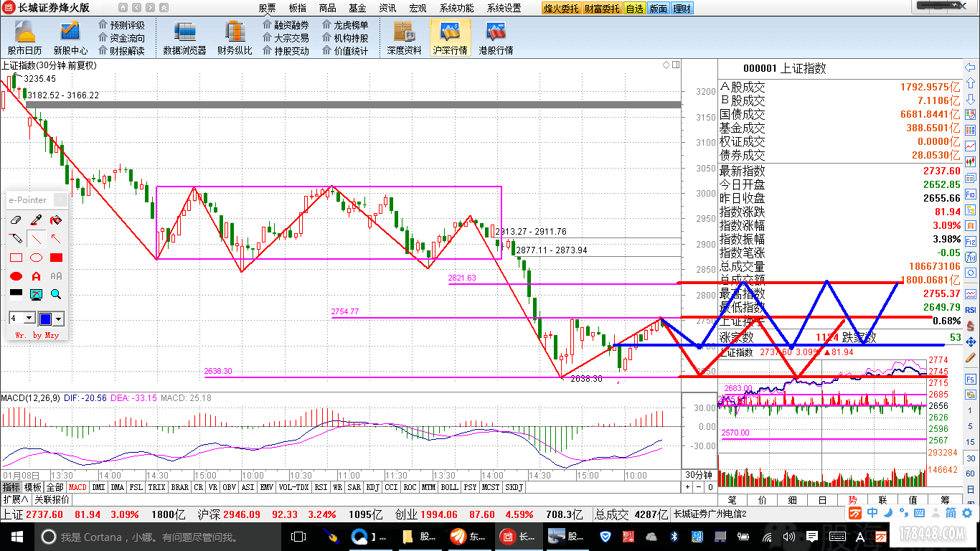Click the gray AA font tool
This screenshot has width=980, height=551.
tap(56, 276)
